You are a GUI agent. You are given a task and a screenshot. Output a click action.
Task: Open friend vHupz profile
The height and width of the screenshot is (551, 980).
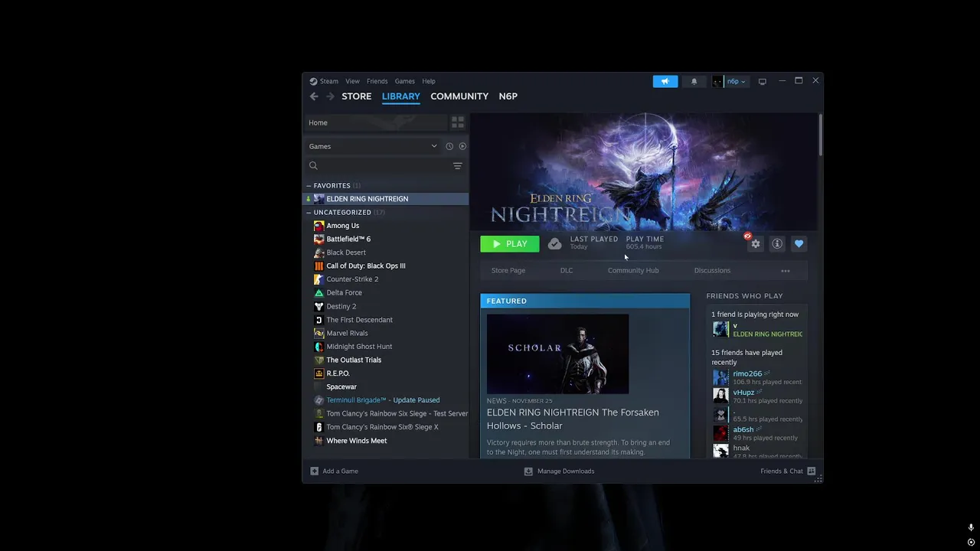[743, 393]
